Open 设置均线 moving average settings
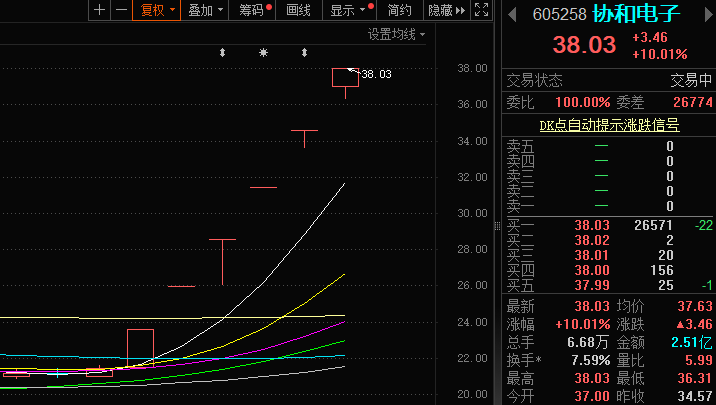The height and width of the screenshot is (405, 716). pos(396,34)
